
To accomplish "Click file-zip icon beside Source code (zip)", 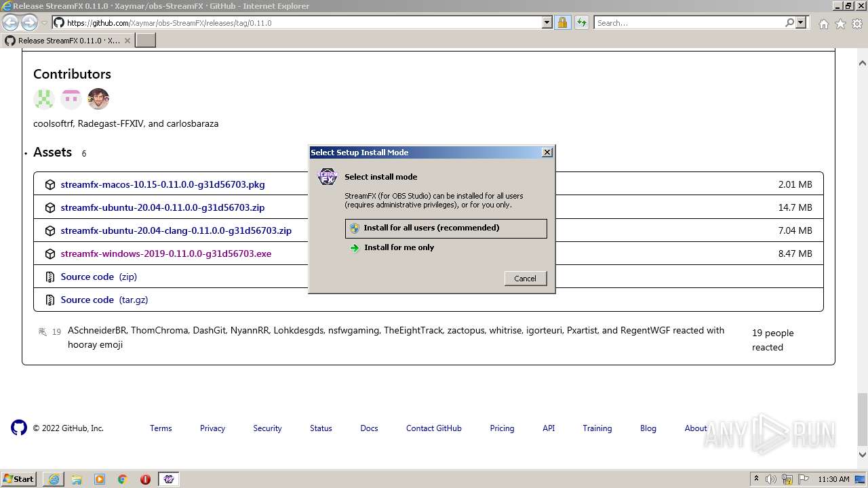I will click(x=50, y=277).
